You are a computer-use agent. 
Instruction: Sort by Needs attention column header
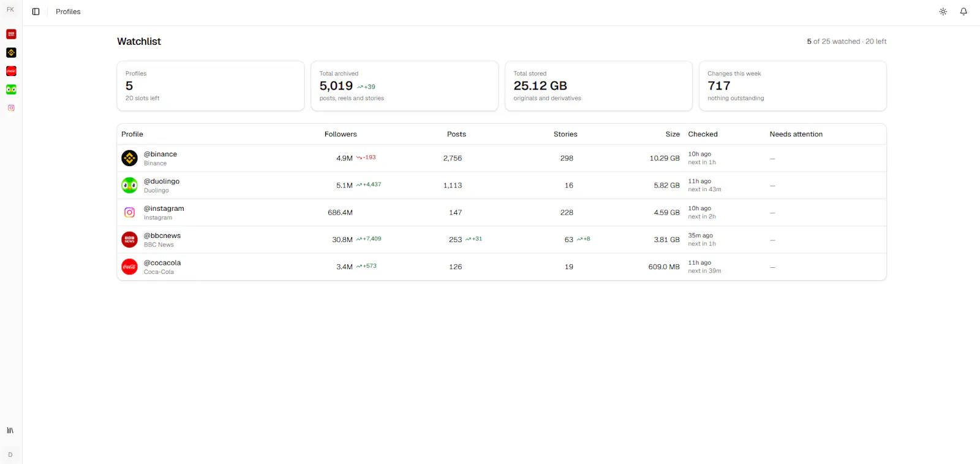tap(796, 134)
